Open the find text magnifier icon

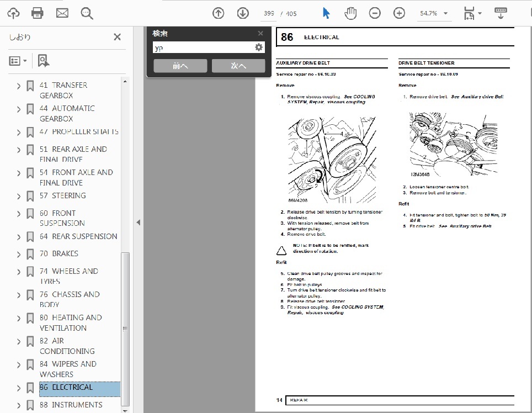pos(87,14)
